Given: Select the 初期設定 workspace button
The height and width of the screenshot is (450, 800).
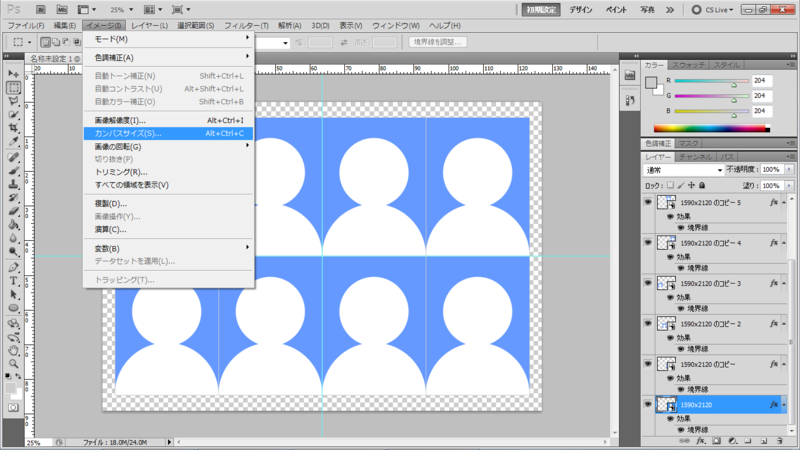Looking at the screenshot, I should (541, 9).
